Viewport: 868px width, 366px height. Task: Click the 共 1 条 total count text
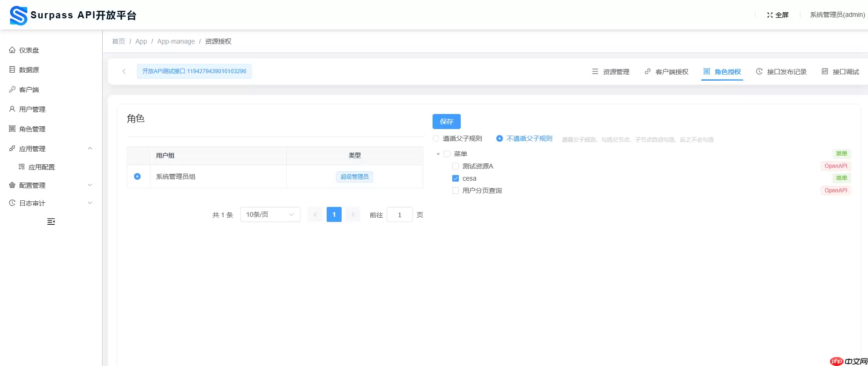tap(223, 215)
